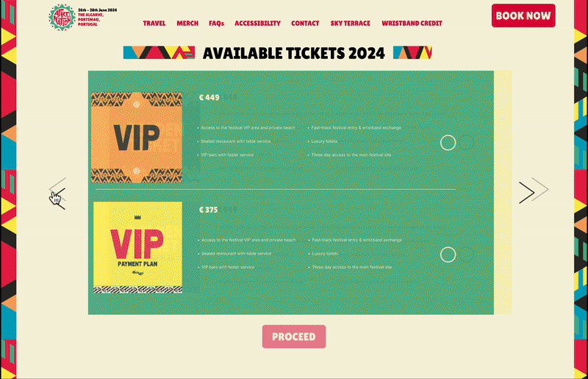Click the €449 price label

[x=209, y=97]
